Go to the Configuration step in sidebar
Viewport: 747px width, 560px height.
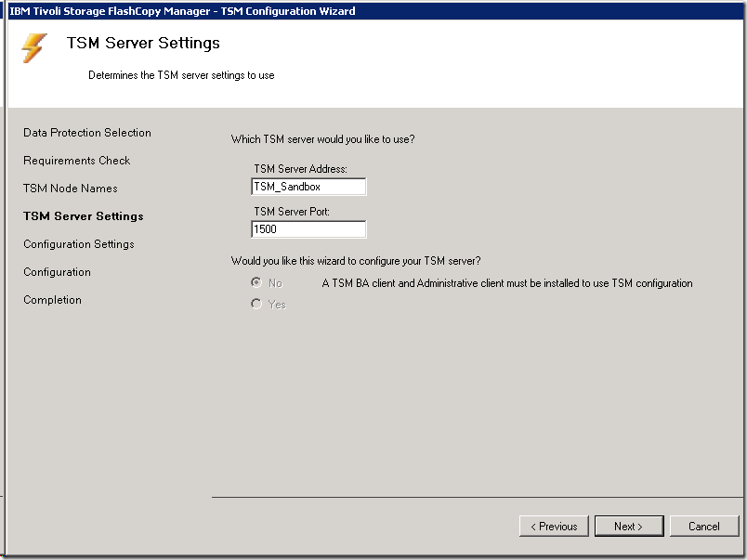pyautogui.click(x=58, y=272)
